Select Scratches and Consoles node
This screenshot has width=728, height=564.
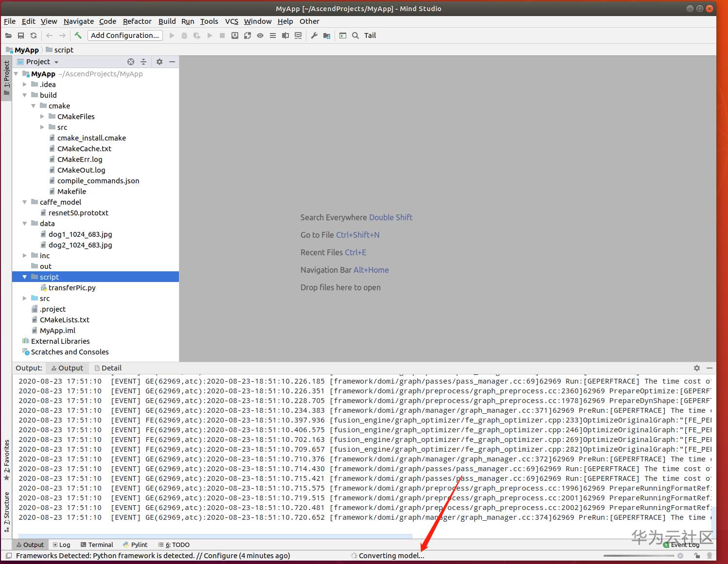coord(70,352)
